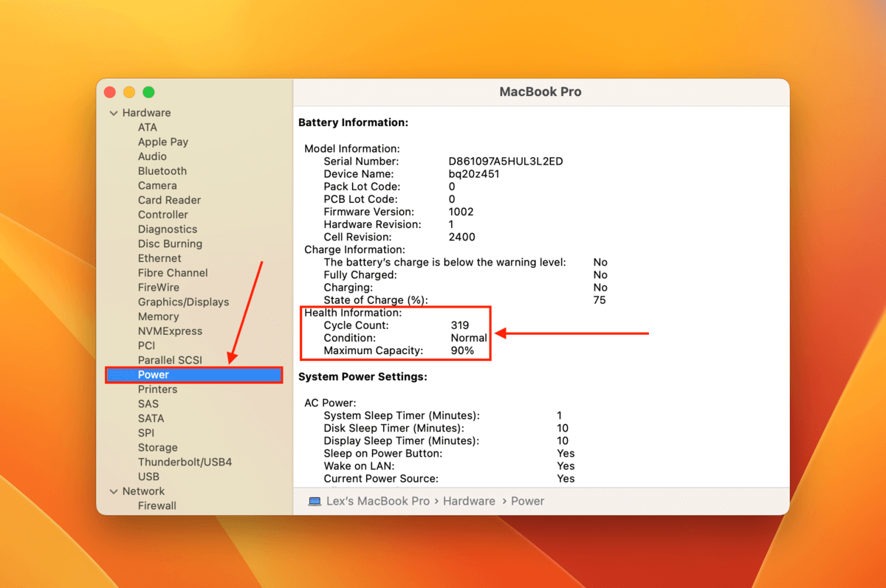This screenshot has height=588, width=886.
Task: Collapse the Hardware section disclosure triangle
Action: [114, 113]
